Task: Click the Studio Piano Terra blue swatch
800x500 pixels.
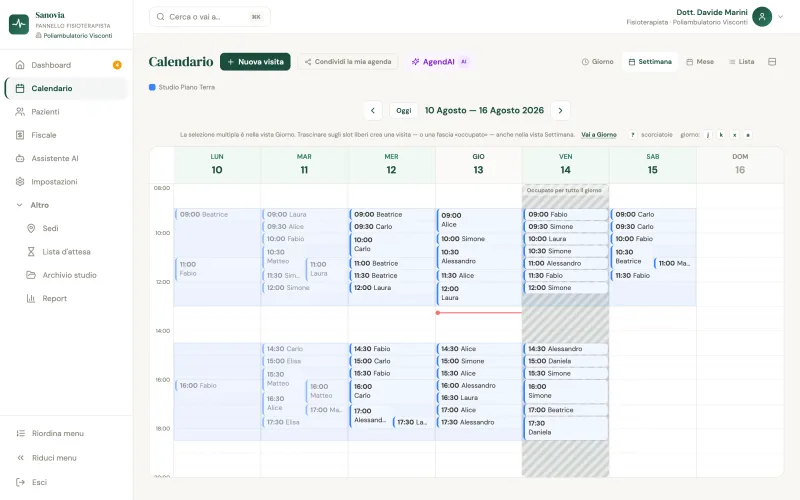Action: pos(152,87)
